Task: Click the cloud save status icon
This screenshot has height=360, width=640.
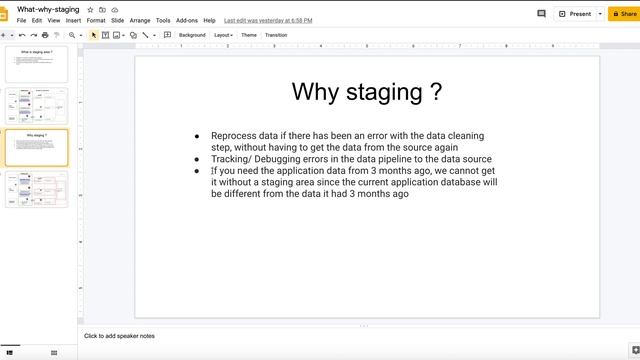Action: [115, 10]
